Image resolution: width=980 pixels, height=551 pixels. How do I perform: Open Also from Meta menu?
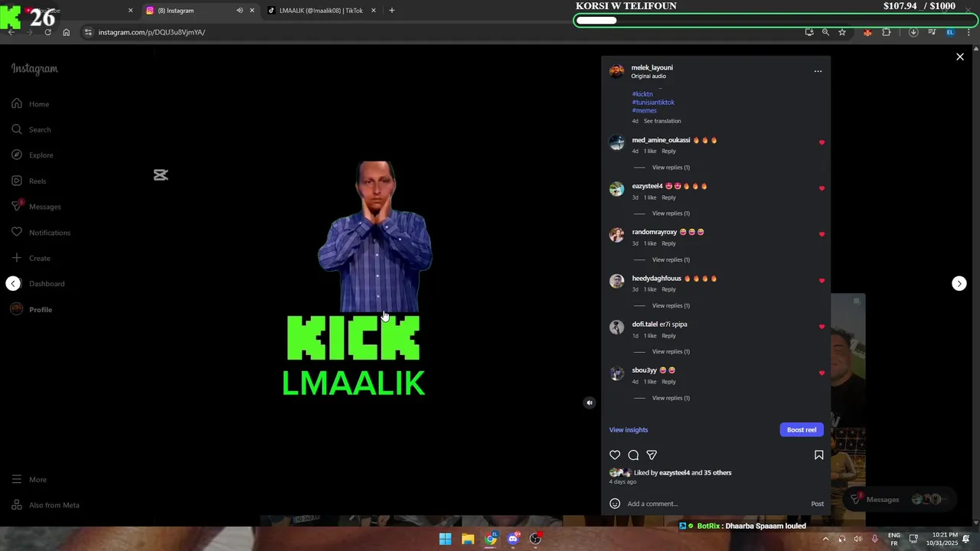click(45, 505)
